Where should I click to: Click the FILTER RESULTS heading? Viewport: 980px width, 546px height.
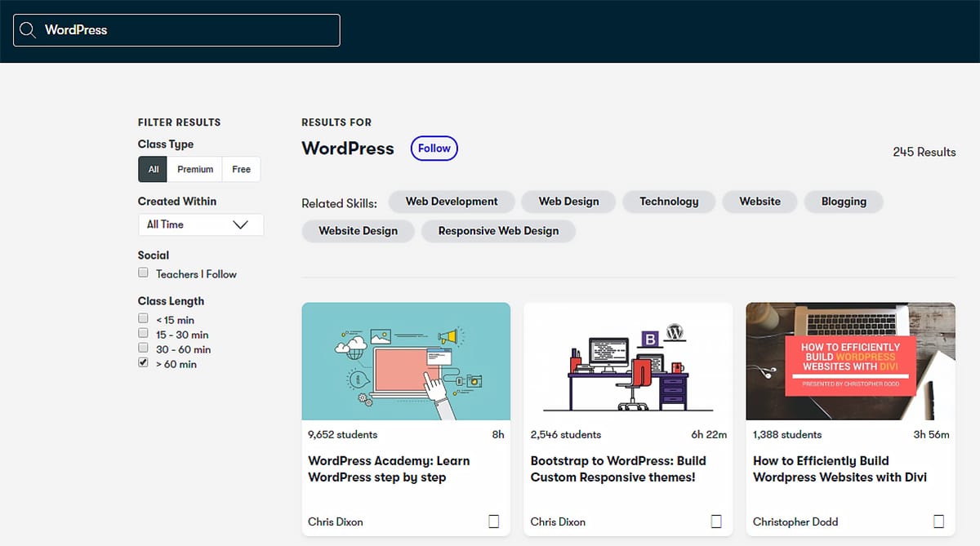click(x=180, y=122)
